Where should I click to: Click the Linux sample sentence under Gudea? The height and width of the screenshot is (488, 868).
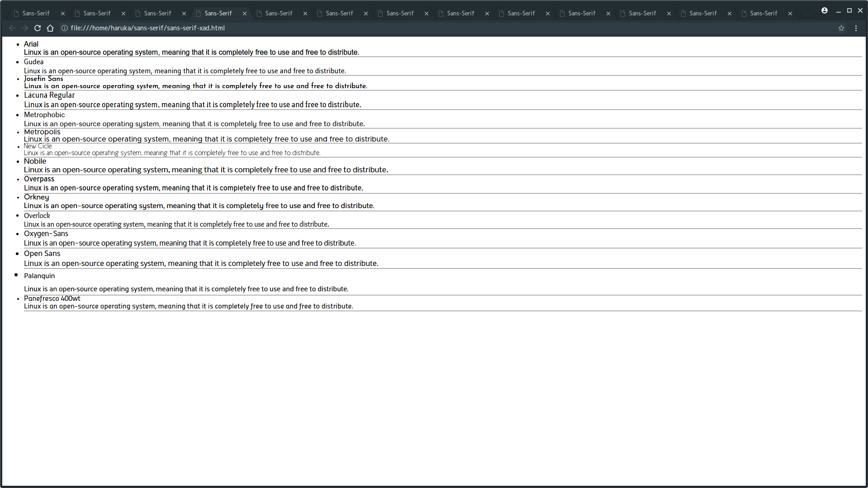(x=185, y=71)
